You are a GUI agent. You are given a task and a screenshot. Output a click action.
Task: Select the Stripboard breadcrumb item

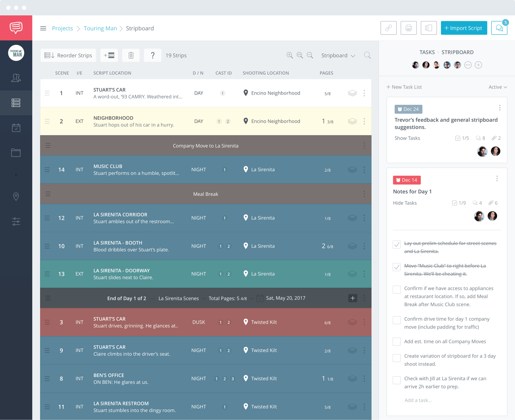(x=140, y=28)
